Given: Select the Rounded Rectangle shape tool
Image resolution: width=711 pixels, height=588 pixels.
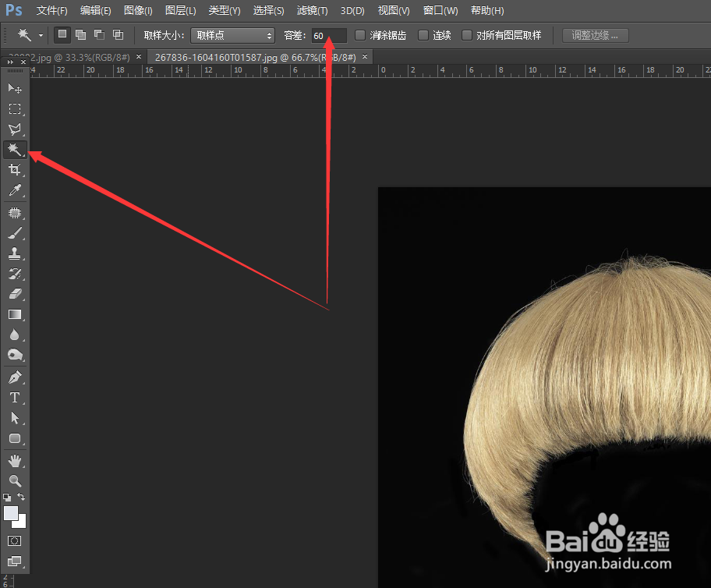Looking at the screenshot, I should (x=15, y=438).
